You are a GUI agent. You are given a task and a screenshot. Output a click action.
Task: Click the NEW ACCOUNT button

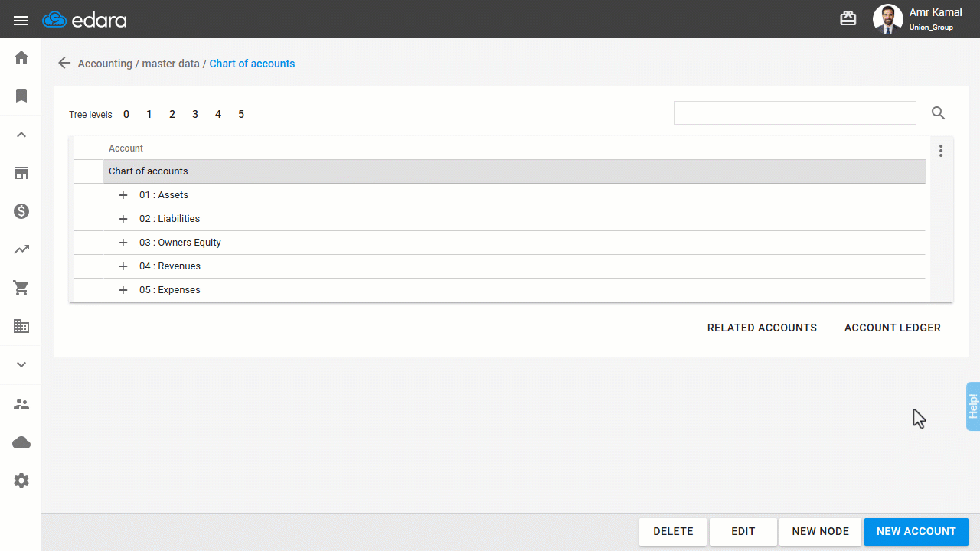[916, 531]
